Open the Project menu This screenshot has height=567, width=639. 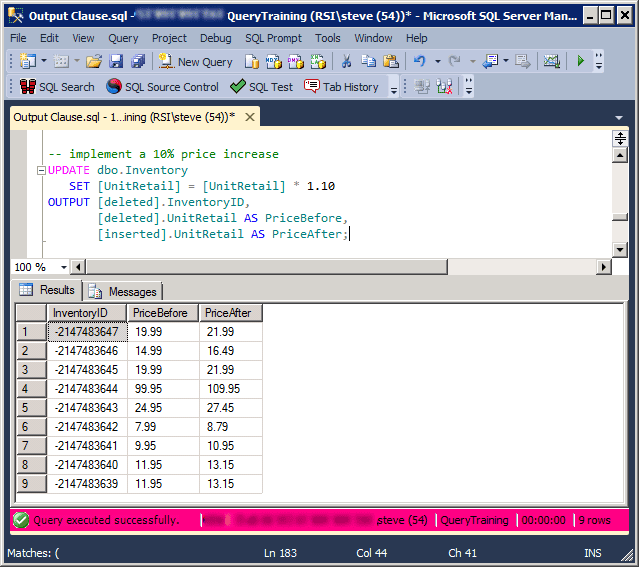coord(169,38)
